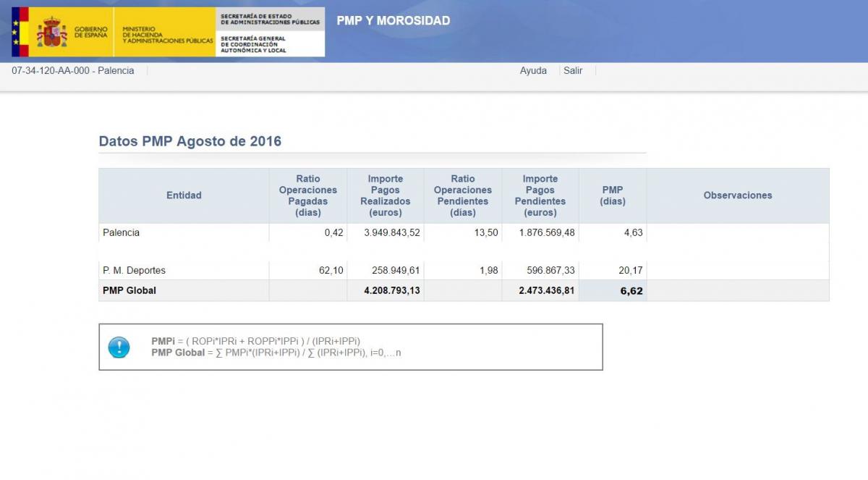
Task: Select the P. M. Deportes entity row
Action: tap(135, 271)
